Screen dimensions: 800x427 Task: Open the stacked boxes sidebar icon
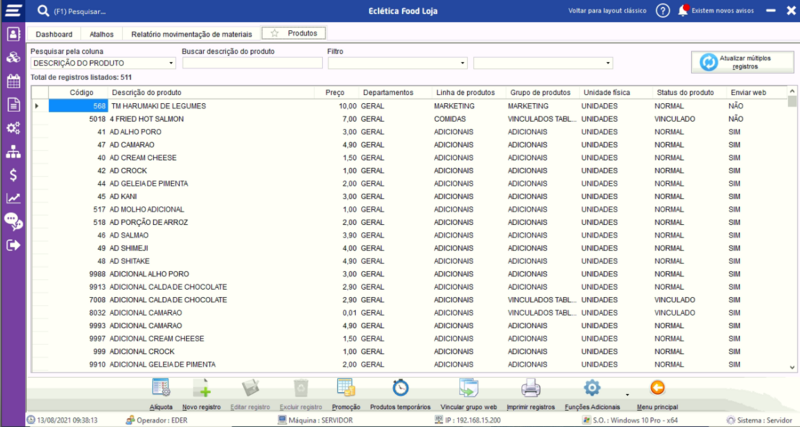(x=13, y=57)
